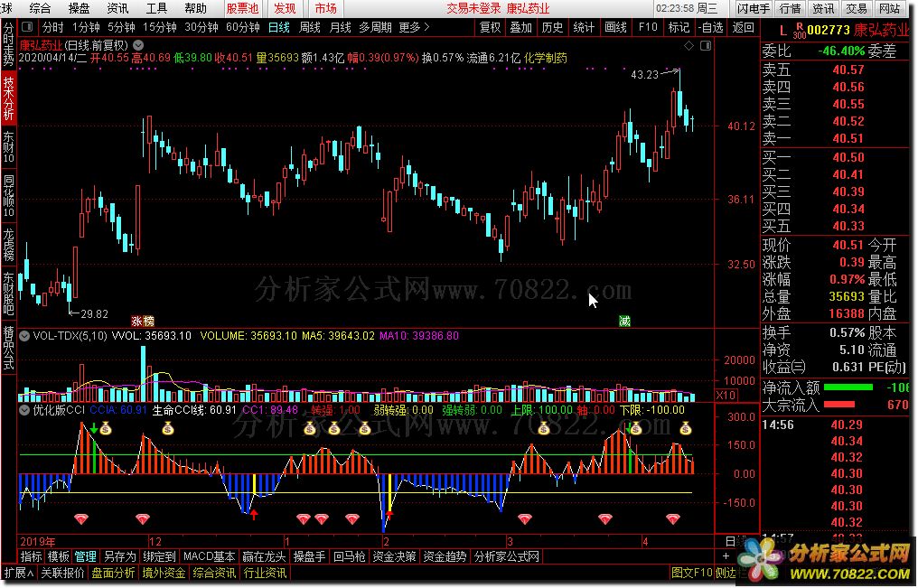The height and width of the screenshot is (588, 918).
Task: Open the 发现 tab in the menu bar
Action: [x=285, y=8]
